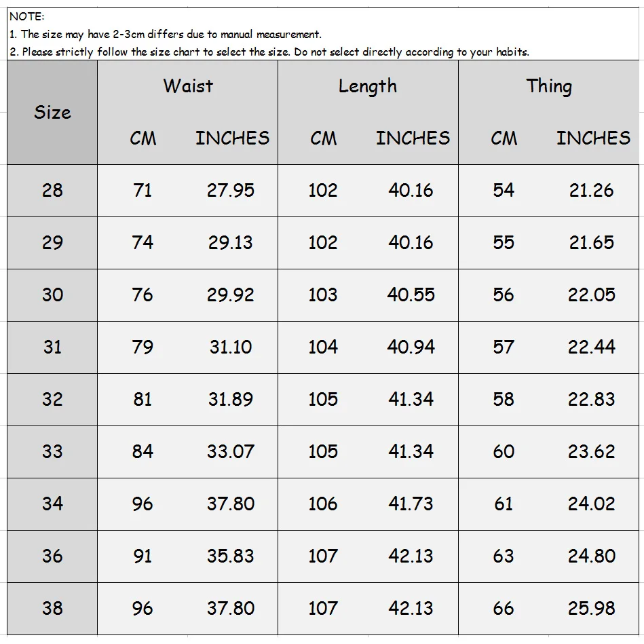Click the Size header cell
This screenshot has height=644, width=644.
tap(52, 112)
